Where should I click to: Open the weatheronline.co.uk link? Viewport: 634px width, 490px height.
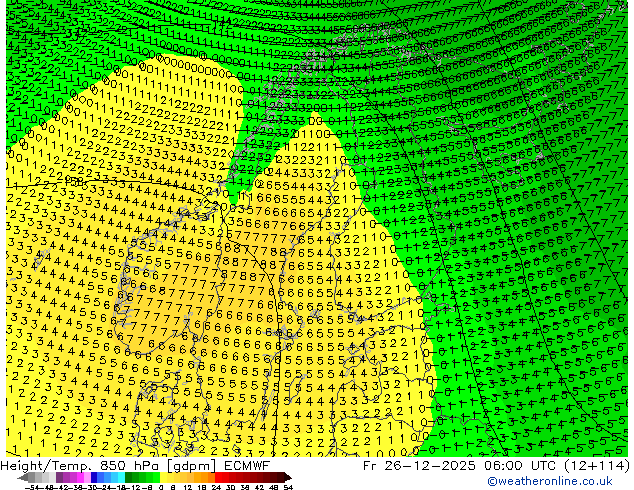(x=549, y=481)
